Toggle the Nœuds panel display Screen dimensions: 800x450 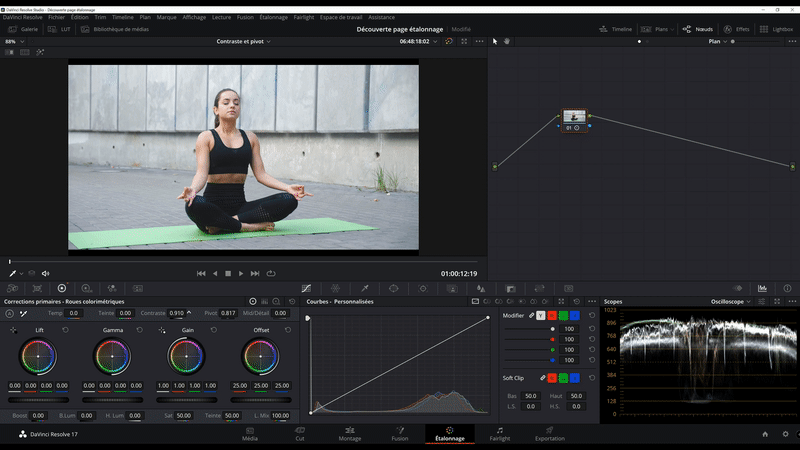(695, 29)
